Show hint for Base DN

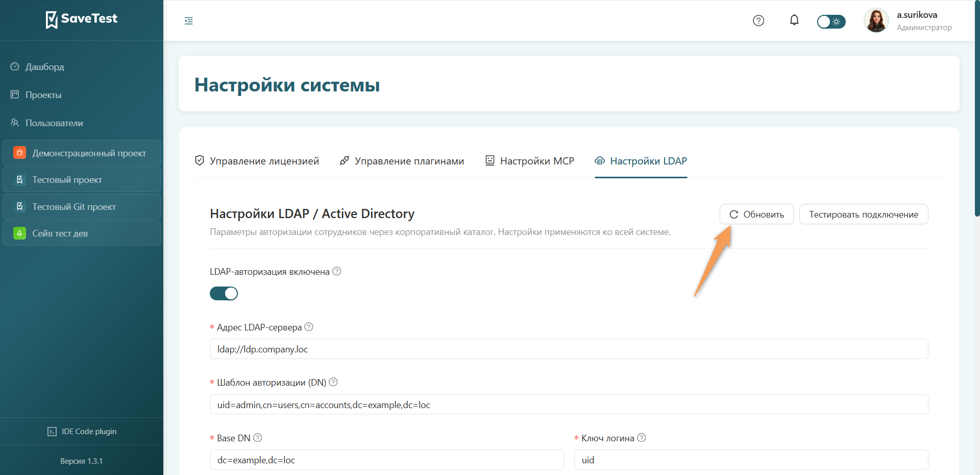point(258,438)
